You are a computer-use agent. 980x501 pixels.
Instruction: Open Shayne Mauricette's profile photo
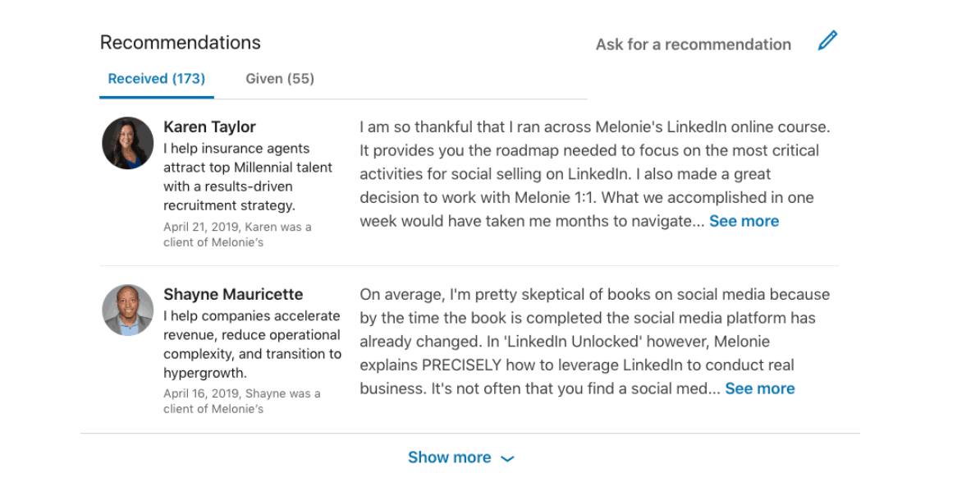127,310
